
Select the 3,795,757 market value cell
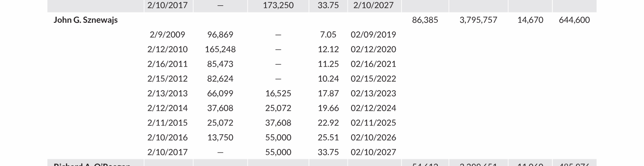[x=479, y=20]
